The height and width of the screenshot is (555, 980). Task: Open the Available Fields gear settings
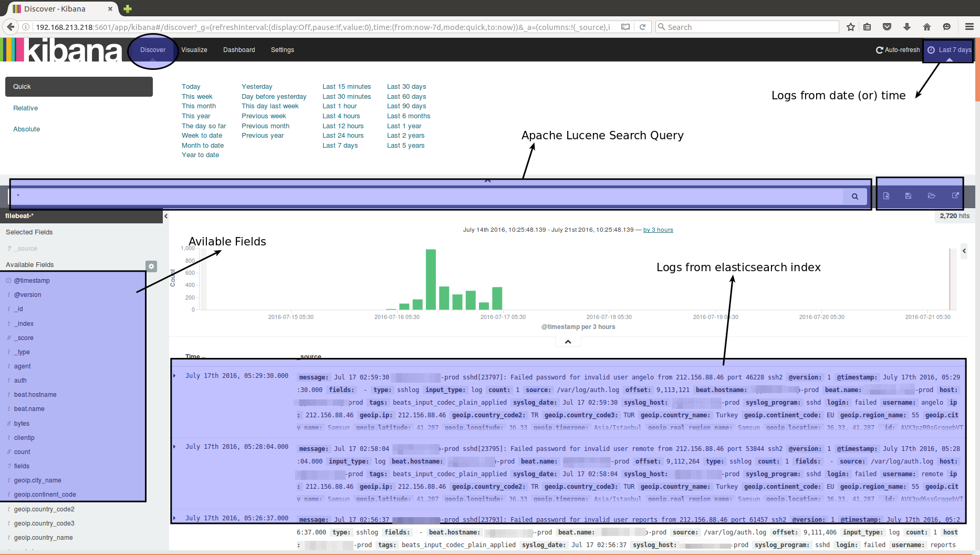pos(151,266)
